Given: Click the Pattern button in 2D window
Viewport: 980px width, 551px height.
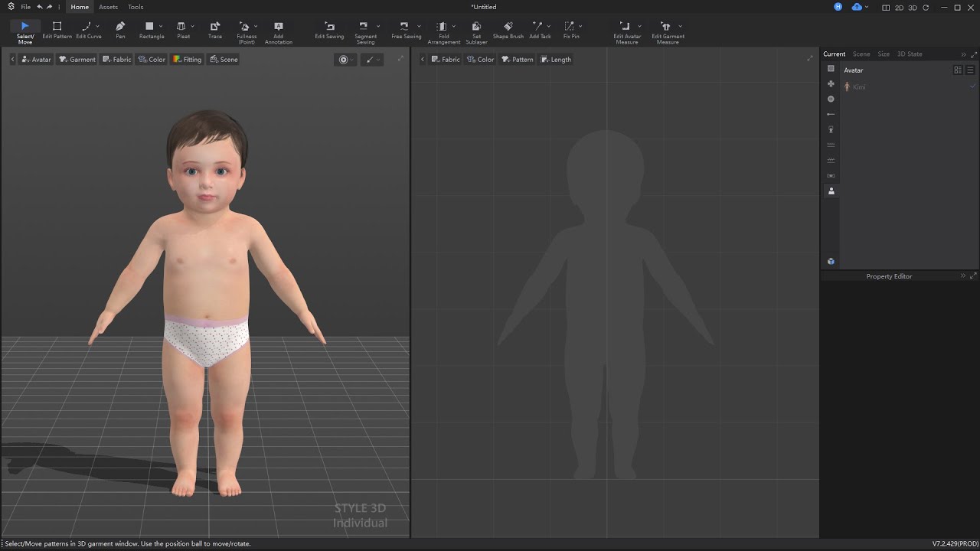Looking at the screenshot, I should [x=518, y=59].
